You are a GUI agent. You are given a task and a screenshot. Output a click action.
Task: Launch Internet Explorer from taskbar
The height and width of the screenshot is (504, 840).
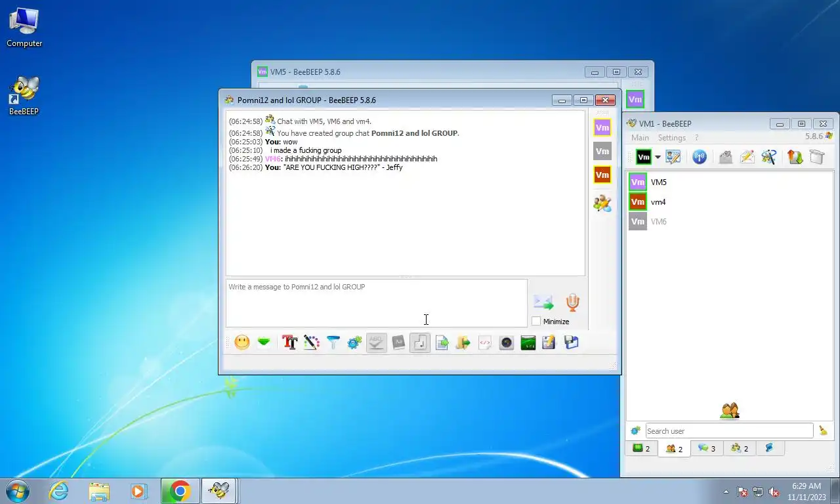pyautogui.click(x=59, y=490)
